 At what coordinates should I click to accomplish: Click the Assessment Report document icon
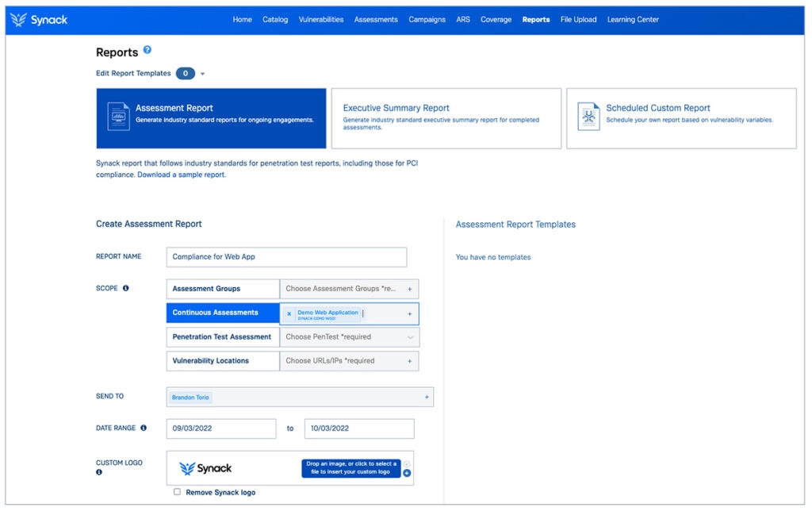(x=118, y=117)
